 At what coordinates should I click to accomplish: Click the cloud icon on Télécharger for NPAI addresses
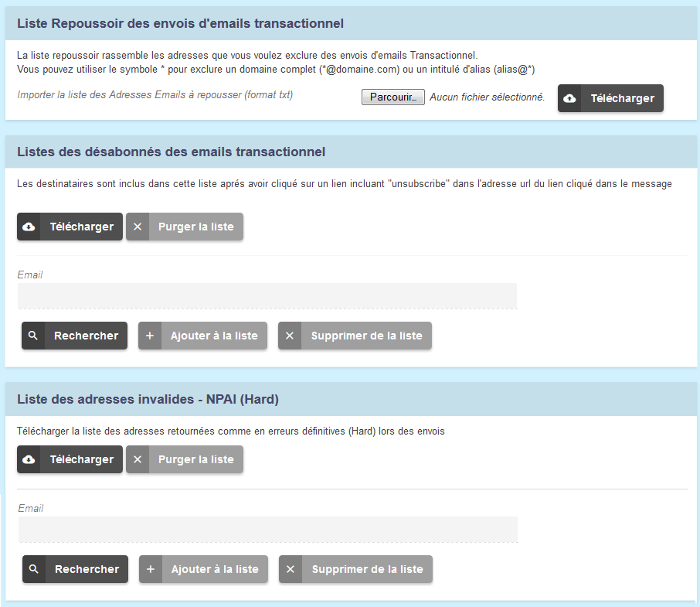click(29, 459)
